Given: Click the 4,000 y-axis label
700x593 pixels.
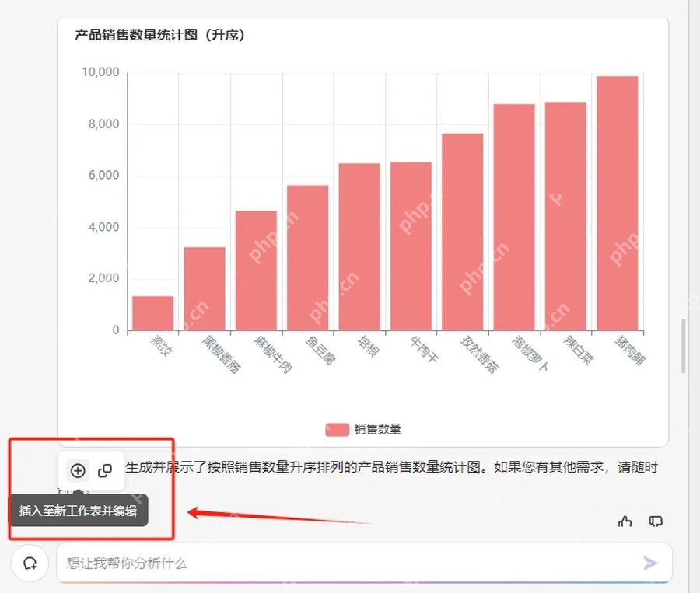Looking at the screenshot, I should [104, 227].
